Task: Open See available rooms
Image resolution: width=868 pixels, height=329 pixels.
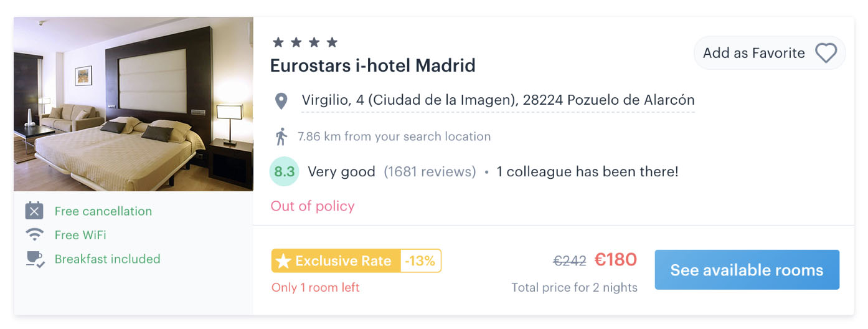Action: point(747,270)
